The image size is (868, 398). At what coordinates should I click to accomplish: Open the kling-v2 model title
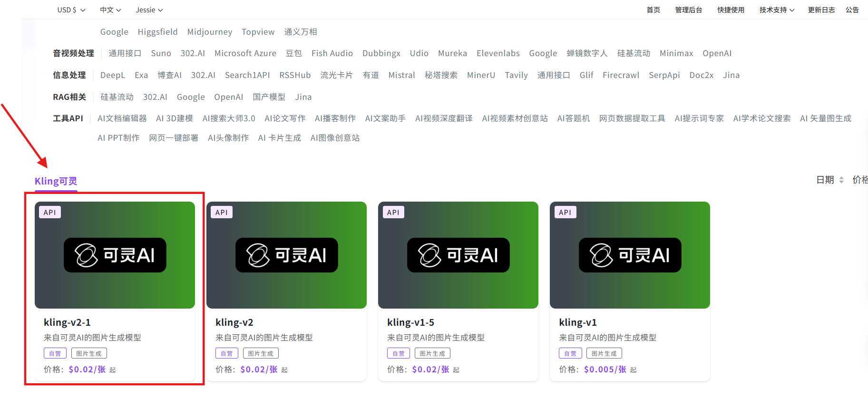[234, 322]
